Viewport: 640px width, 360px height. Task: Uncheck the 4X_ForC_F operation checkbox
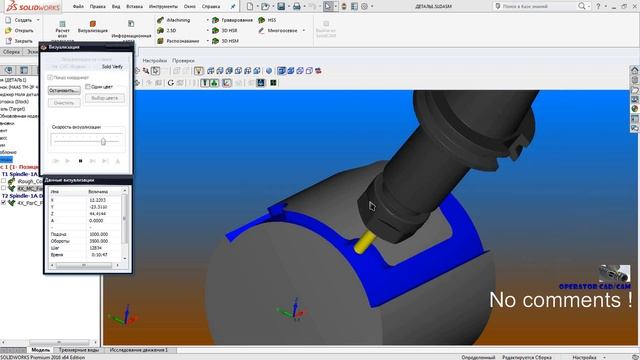(x=3, y=202)
